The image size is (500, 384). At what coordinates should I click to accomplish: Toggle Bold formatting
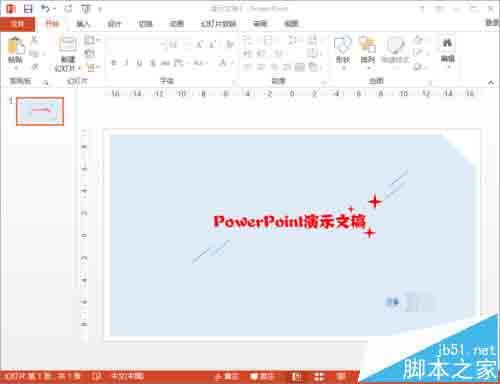tap(113, 63)
